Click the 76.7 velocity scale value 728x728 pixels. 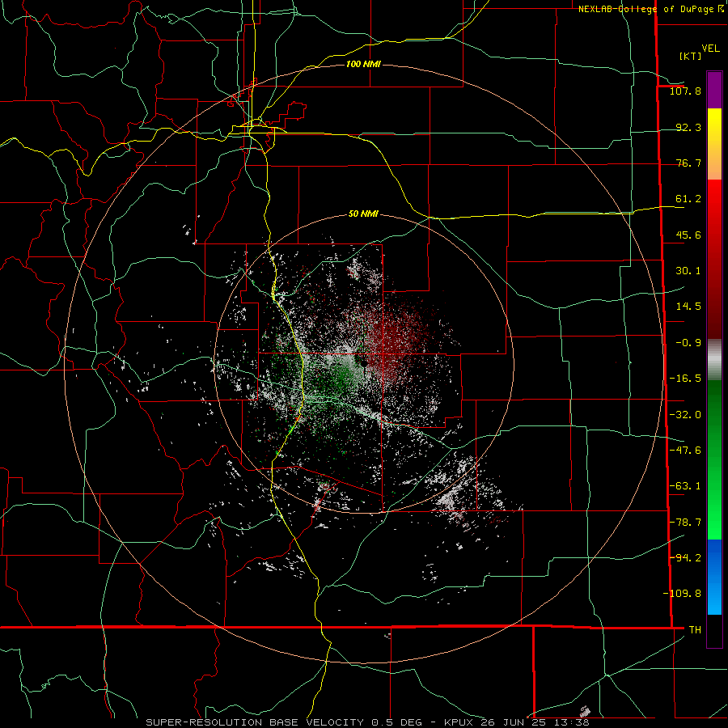[x=688, y=163]
